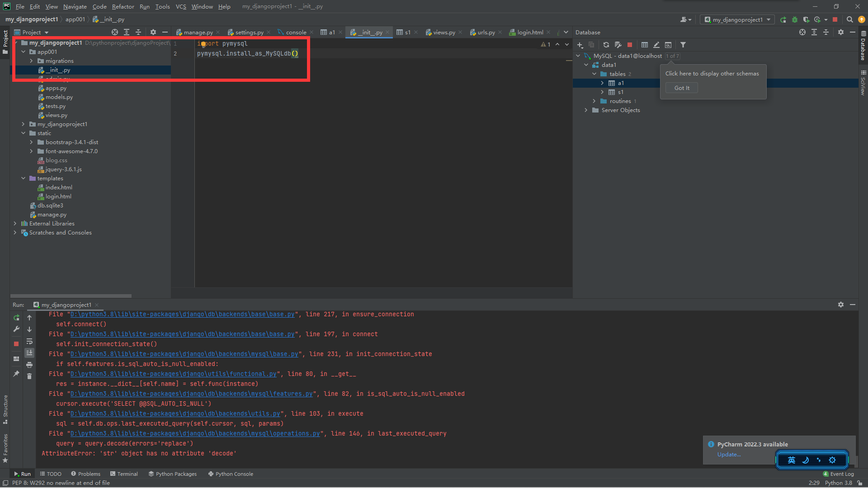Open the Refactor menu
This screenshot has height=488, width=868.
coord(123,6)
